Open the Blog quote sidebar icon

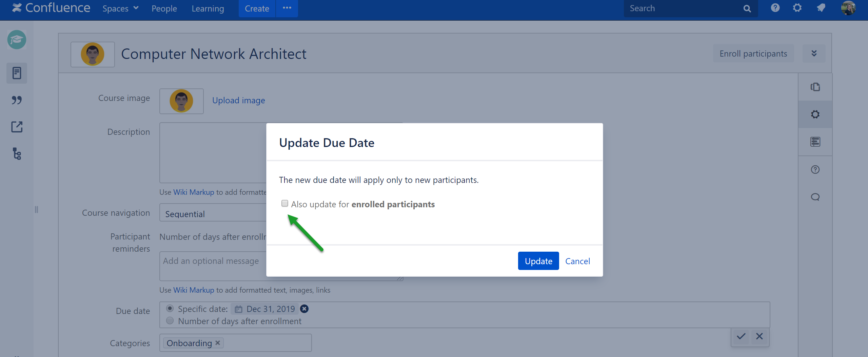click(17, 100)
